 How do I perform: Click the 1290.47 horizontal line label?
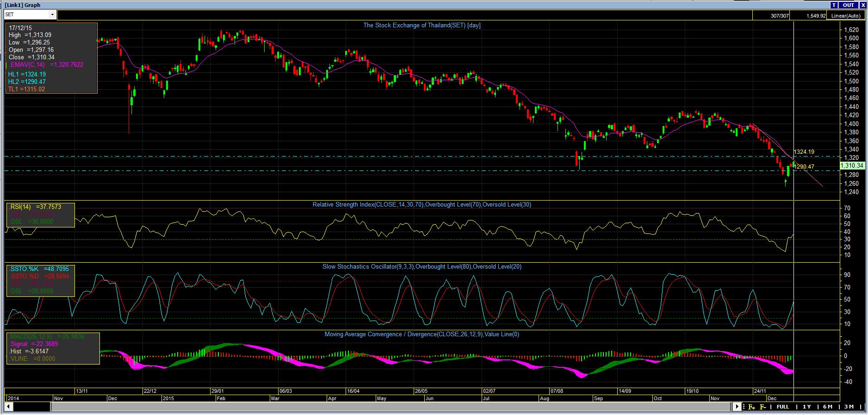(805, 166)
